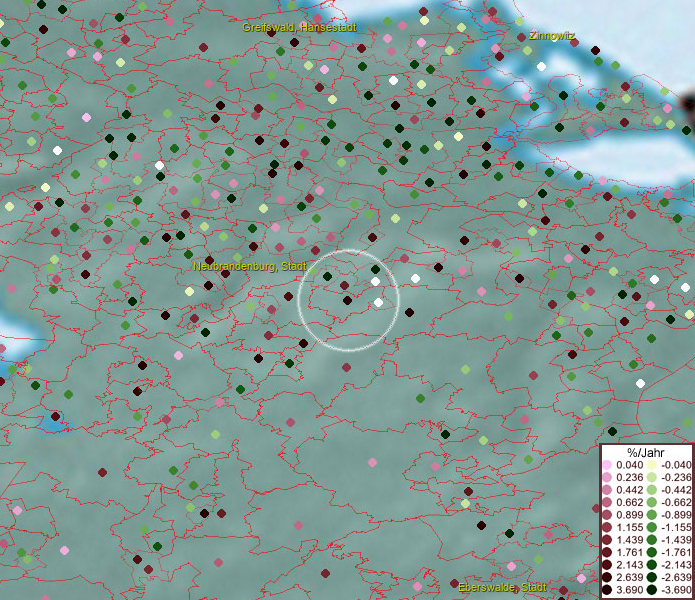695x600 pixels.
Task: Click the -1.761 legend value
Action: pos(676,553)
